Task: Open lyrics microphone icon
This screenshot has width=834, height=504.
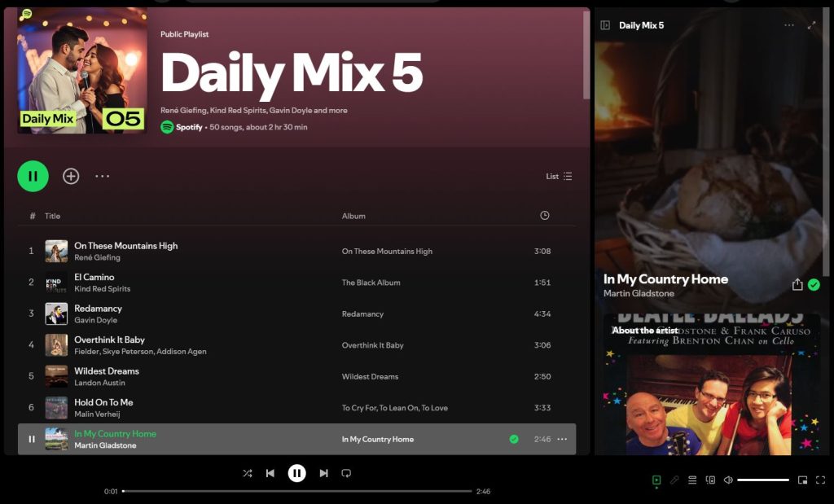Action: coord(674,480)
